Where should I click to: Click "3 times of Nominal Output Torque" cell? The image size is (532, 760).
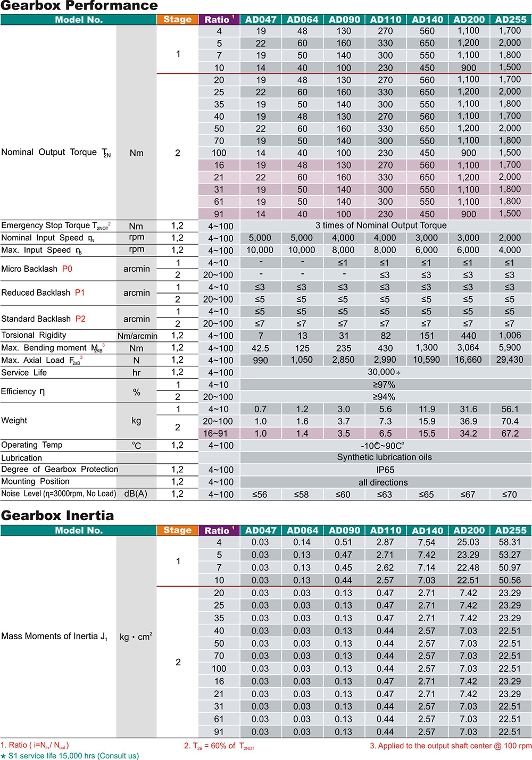coord(381,226)
